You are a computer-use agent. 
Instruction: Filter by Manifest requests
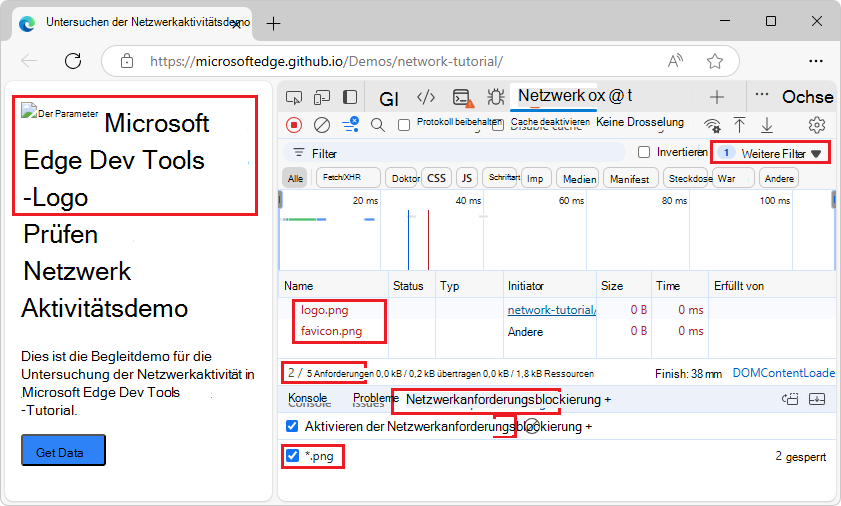click(x=630, y=179)
